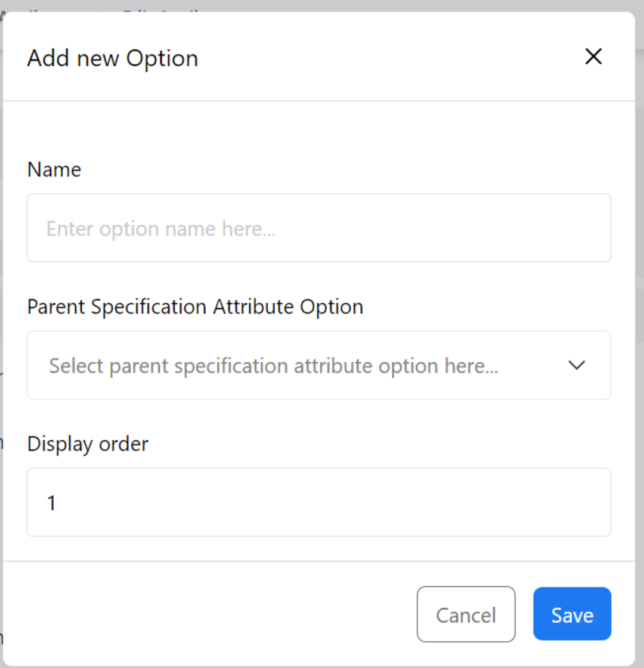Image resolution: width=644 pixels, height=668 pixels.
Task: Click the outlined Cancel button
Action: (x=466, y=614)
